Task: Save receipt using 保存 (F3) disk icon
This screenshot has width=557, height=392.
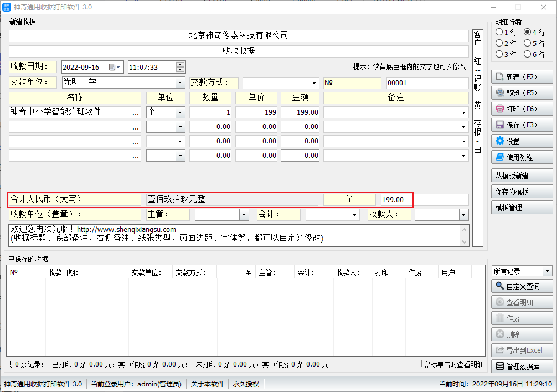Action: 522,125
